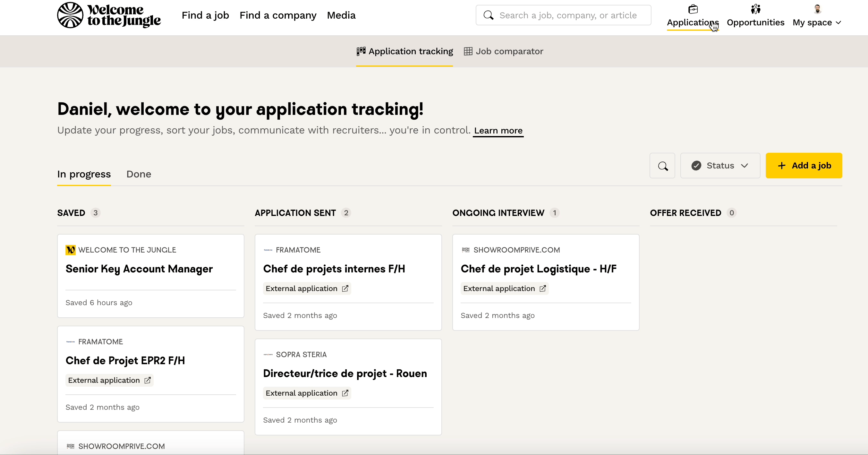Screen dimensions: 868x455
Task: Click the magnifier search button beside Status
Action: point(662,166)
